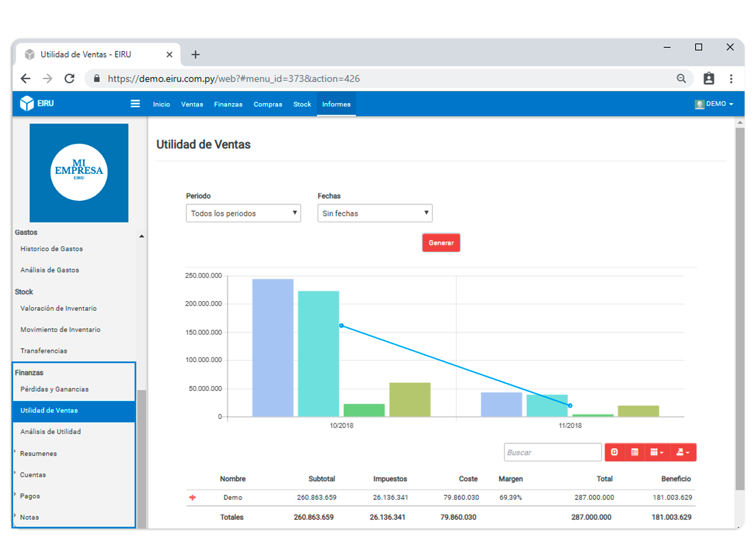
Task: Click the browser extension clipboard icon
Action: [709, 79]
